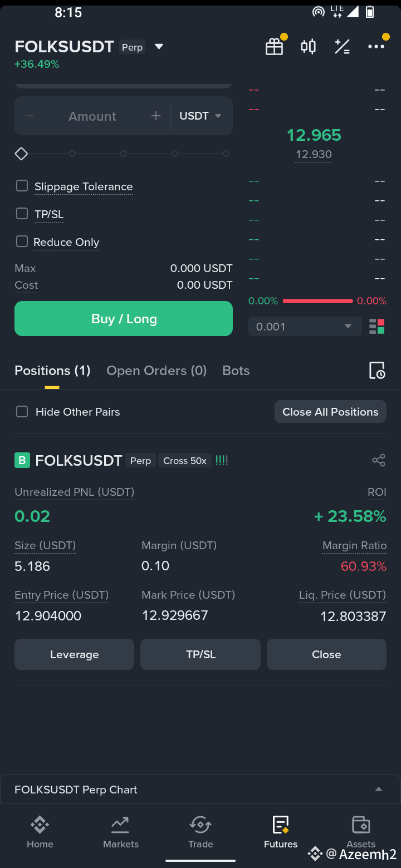Switch to the Open Orders tab
401x868 pixels.
[157, 371]
